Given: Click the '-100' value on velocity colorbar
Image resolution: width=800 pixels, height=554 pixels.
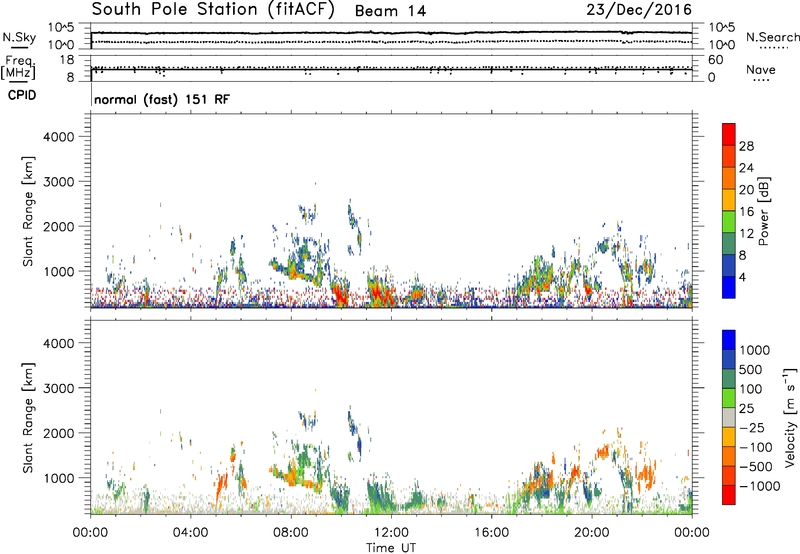Looking at the screenshot, I should click(x=756, y=447).
